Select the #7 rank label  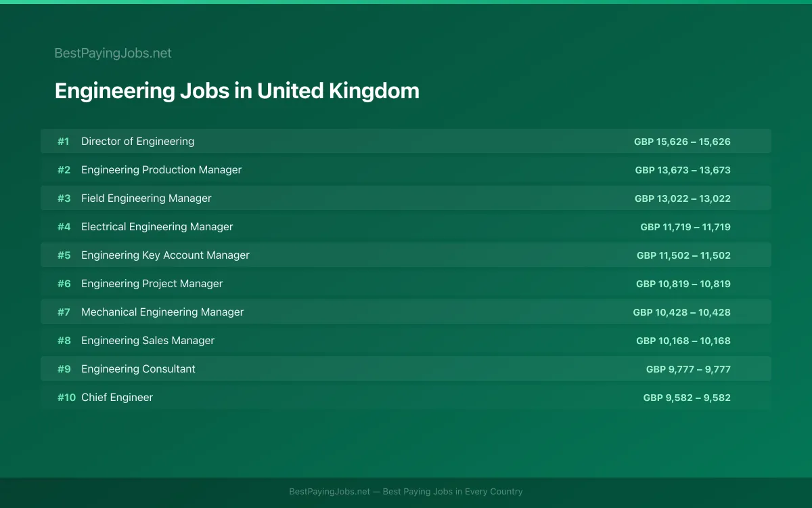64,312
